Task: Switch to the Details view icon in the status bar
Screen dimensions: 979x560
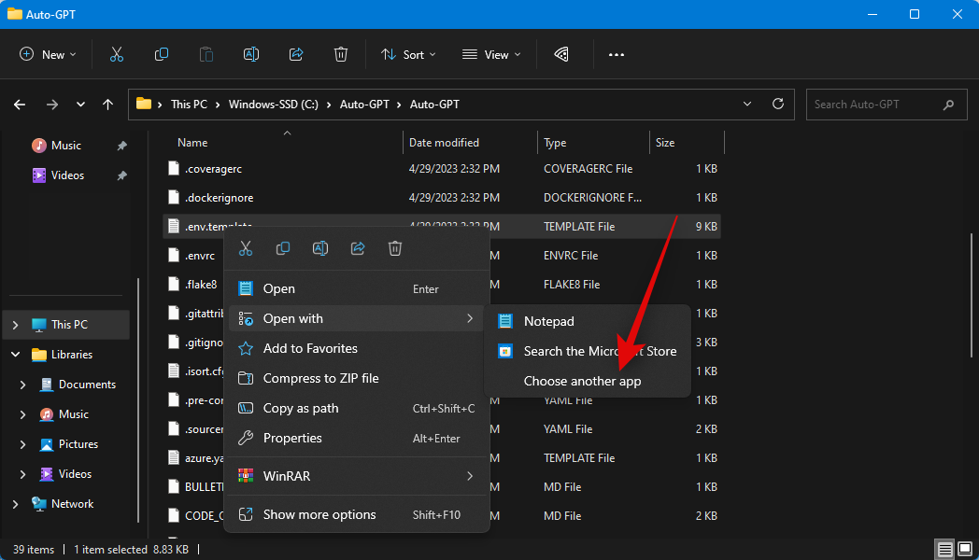Action: (x=944, y=550)
